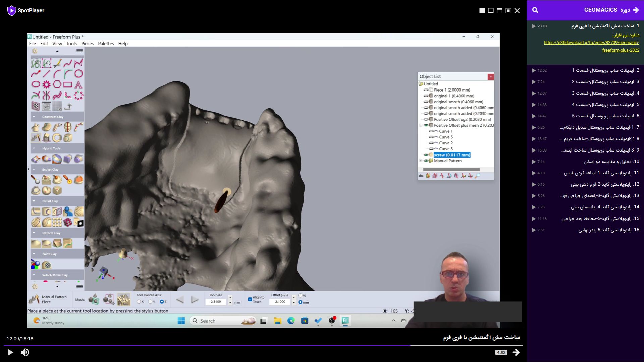The width and height of the screenshot is (644, 362).
Task: Open File Explorer from the taskbar
Action: click(277, 321)
